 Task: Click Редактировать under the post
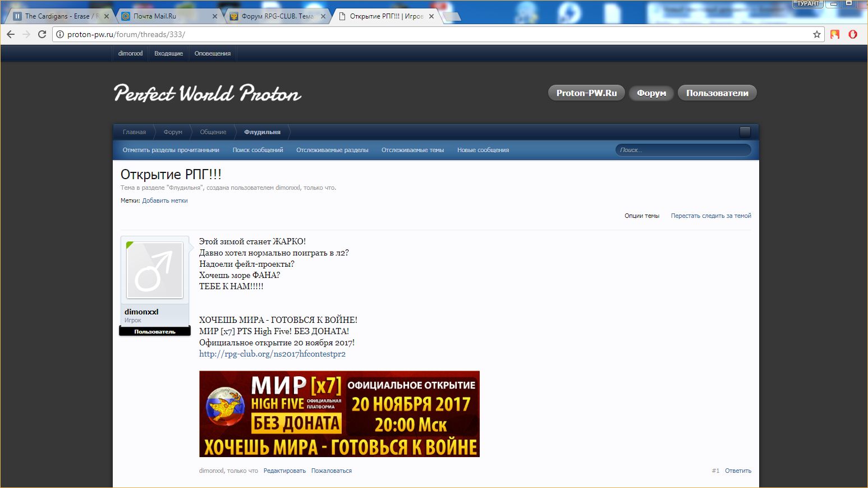(284, 471)
